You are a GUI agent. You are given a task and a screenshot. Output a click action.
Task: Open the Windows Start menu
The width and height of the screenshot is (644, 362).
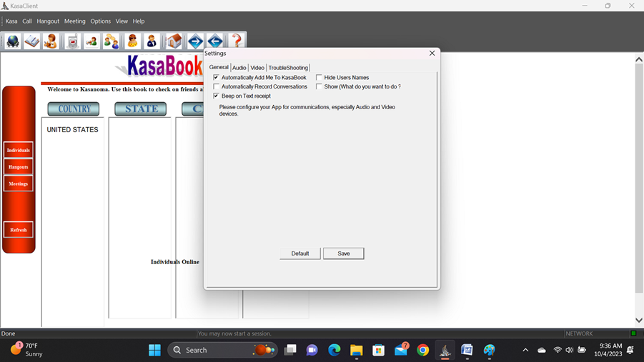(155, 350)
